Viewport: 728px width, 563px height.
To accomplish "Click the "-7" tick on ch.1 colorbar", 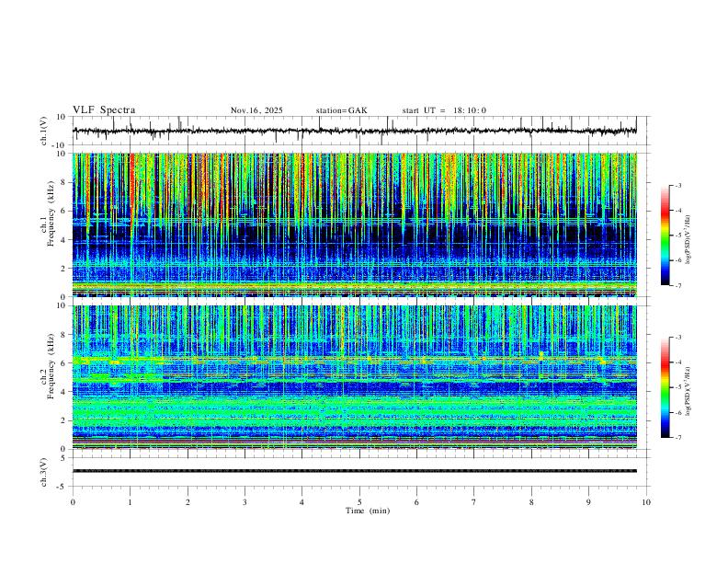I will click(x=678, y=285).
